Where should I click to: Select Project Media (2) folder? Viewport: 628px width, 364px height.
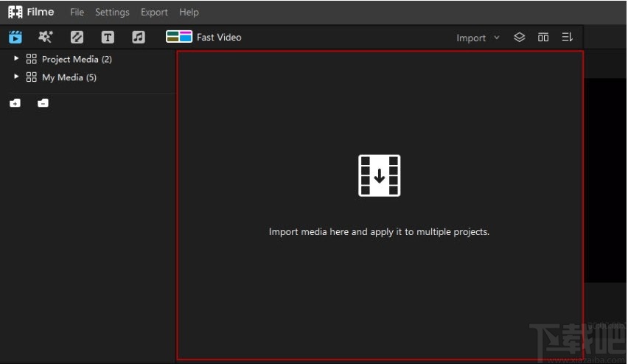click(77, 59)
